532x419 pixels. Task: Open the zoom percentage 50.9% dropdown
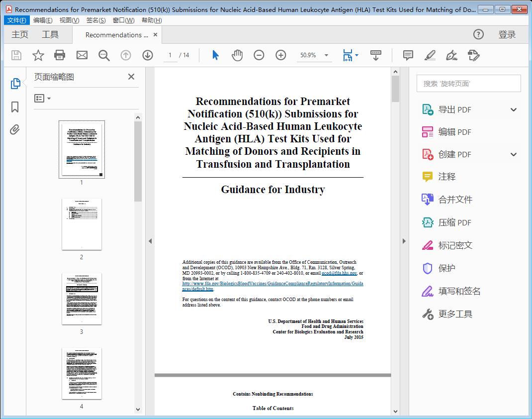point(314,55)
